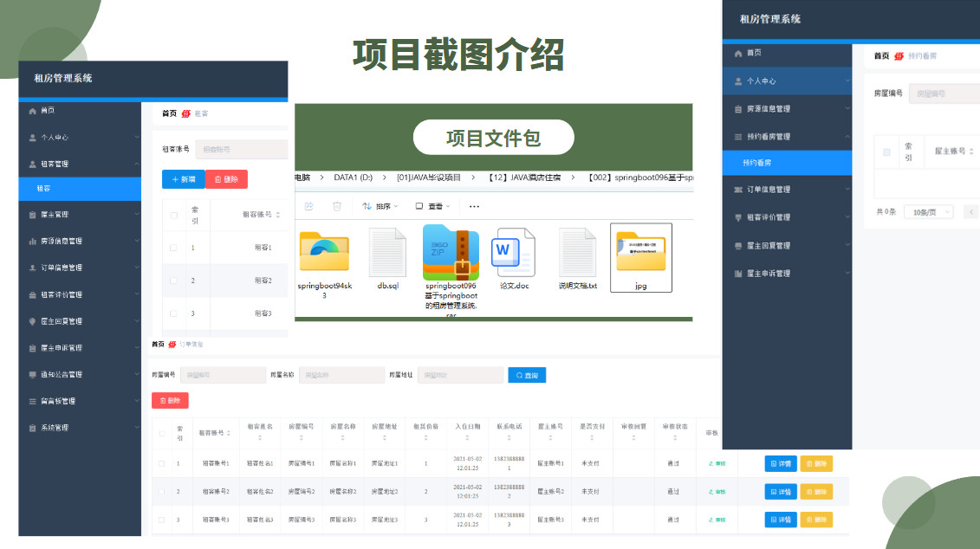
Task: Check the box for row 租客2
Action: 174,281
